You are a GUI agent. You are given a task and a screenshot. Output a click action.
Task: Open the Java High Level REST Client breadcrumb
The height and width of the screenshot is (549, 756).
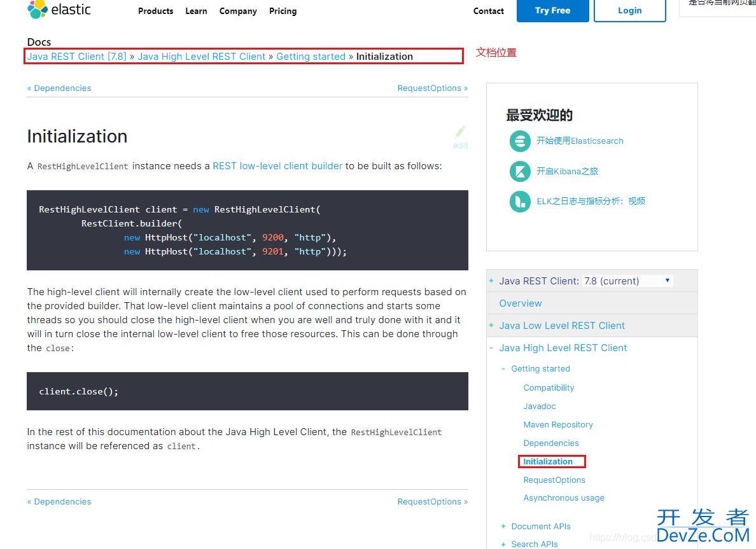pyautogui.click(x=202, y=57)
